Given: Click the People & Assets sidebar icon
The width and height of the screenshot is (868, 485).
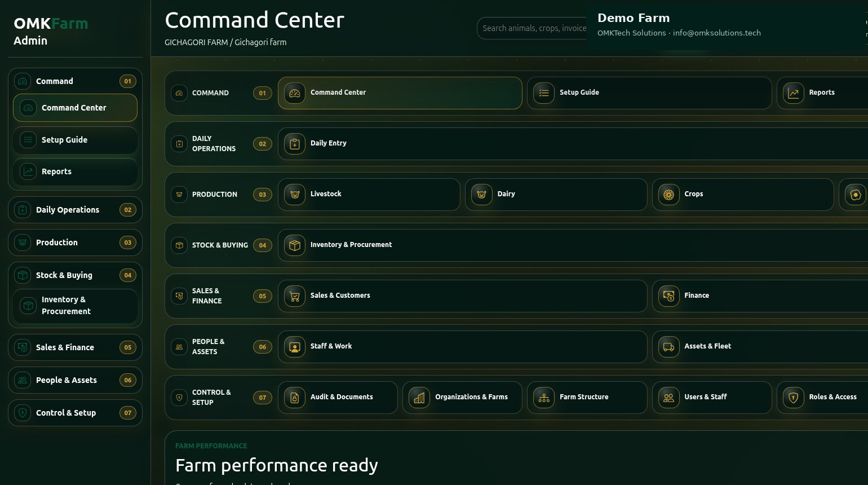Looking at the screenshot, I should [23, 380].
